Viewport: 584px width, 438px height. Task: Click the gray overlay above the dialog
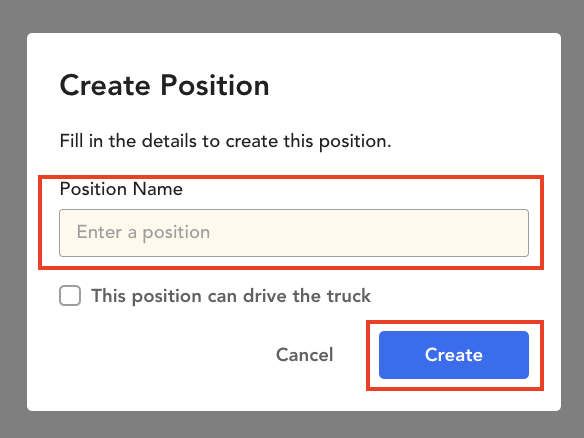click(292, 16)
